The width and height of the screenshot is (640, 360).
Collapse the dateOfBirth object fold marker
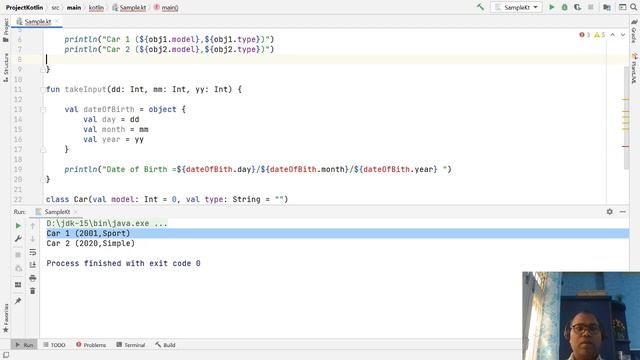43,109
